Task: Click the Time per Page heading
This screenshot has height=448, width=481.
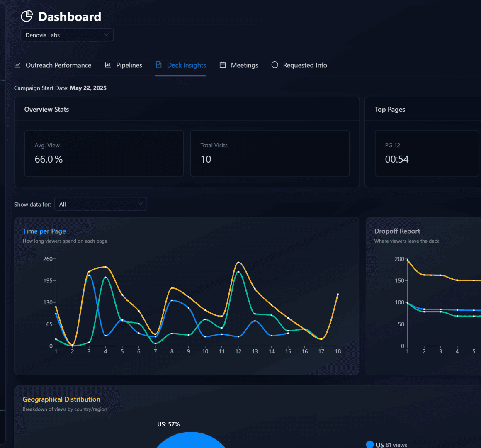Action: point(44,231)
